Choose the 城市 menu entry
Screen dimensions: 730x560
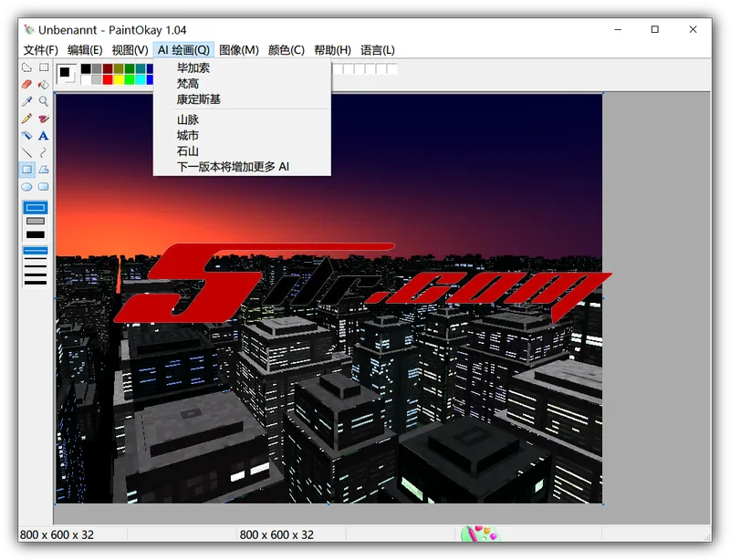click(242, 136)
